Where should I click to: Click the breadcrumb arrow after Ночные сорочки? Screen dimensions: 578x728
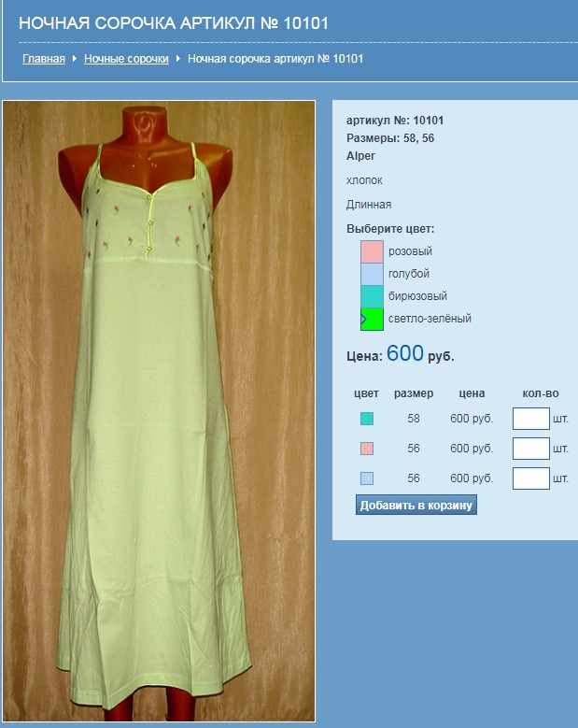click(x=177, y=59)
